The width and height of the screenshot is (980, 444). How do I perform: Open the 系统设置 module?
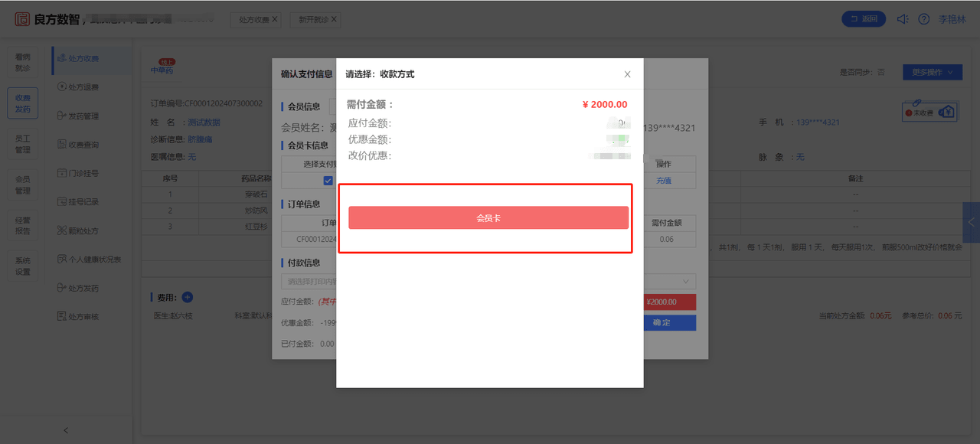[23, 266]
